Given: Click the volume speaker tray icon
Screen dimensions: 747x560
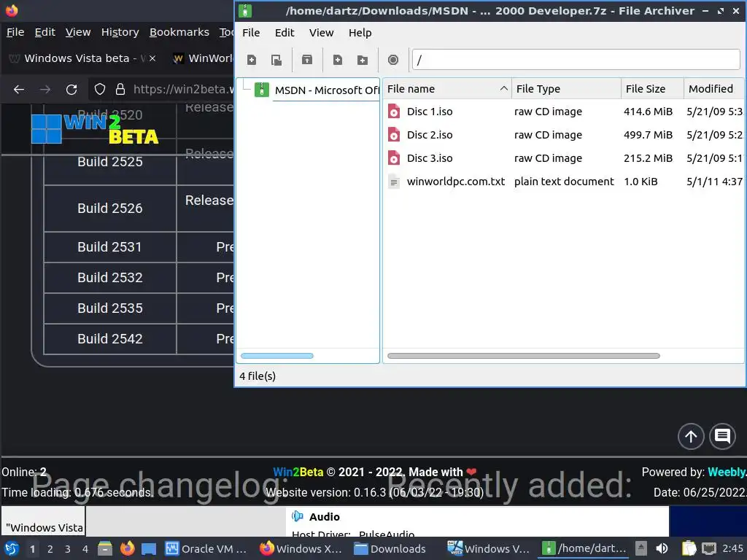Looking at the screenshot, I should [662, 548].
